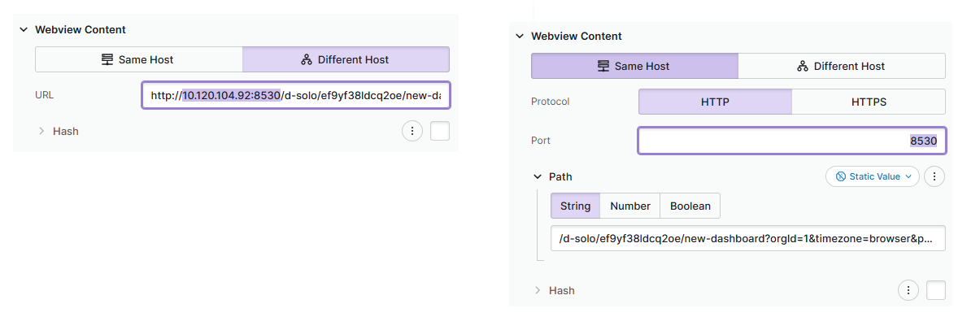Image resolution: width=980 pixels, height=330 pixels.
Task: Choose the Number type tab for Path
Action: point(629,206)
